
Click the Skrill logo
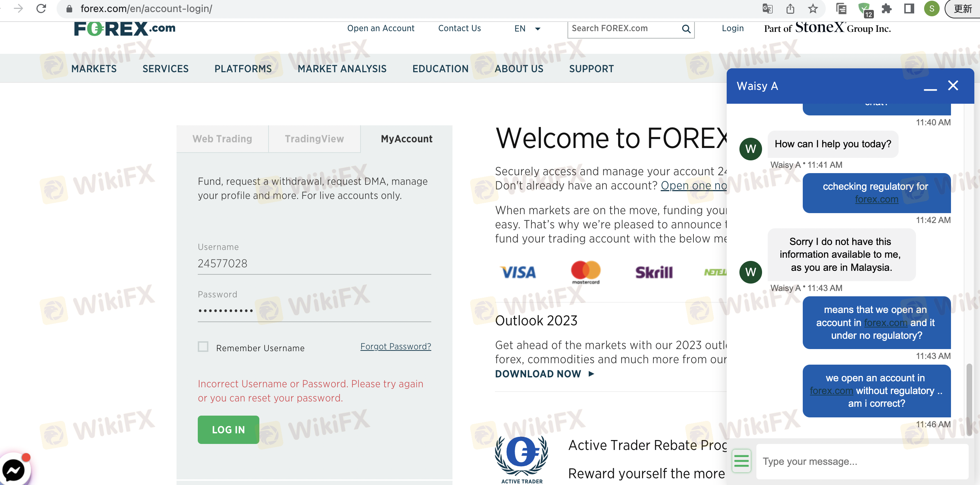654,273
